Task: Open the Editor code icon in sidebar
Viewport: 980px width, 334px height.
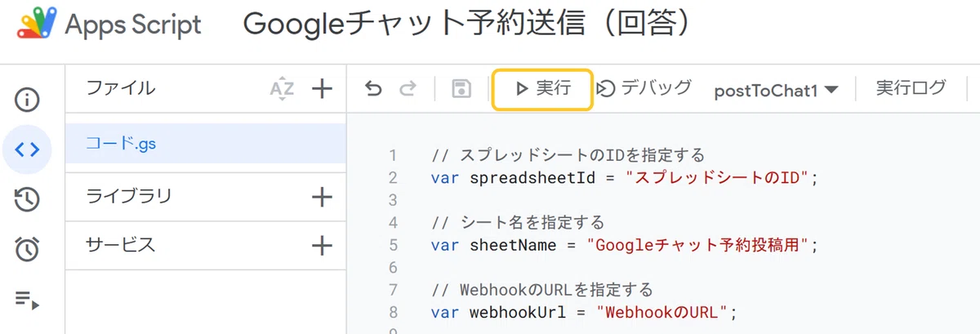Action: tap(27, 149)
